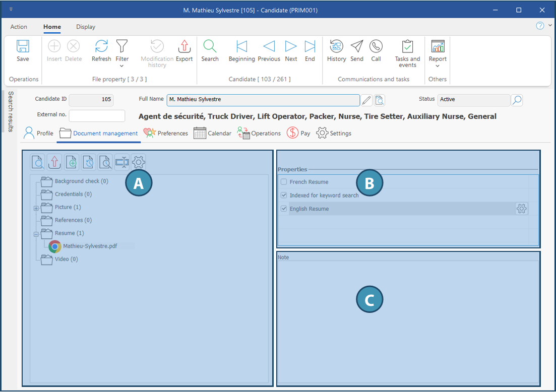Click the pencil icon beside Full Name

(367, 100)
